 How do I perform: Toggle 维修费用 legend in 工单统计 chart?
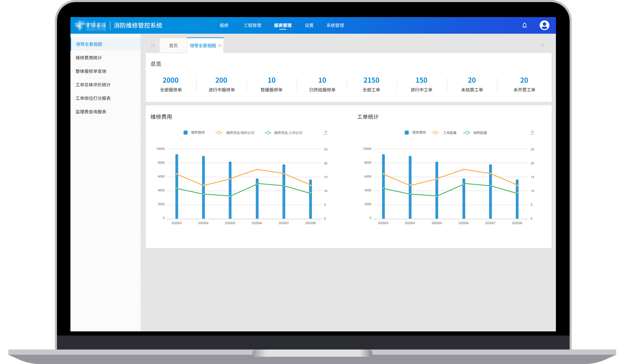click(415, 133)
